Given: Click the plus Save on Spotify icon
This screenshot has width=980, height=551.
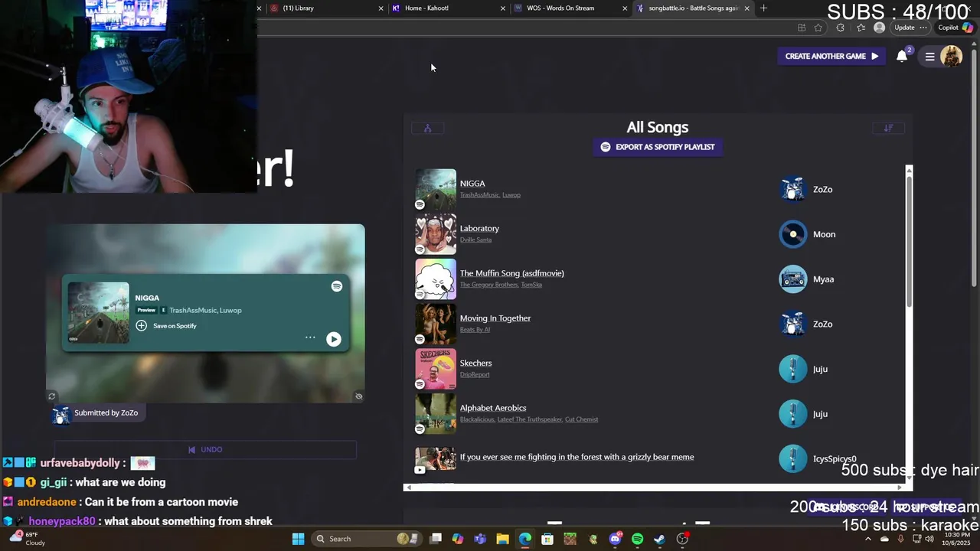Looking at the screenshot, I should point(142,326).
